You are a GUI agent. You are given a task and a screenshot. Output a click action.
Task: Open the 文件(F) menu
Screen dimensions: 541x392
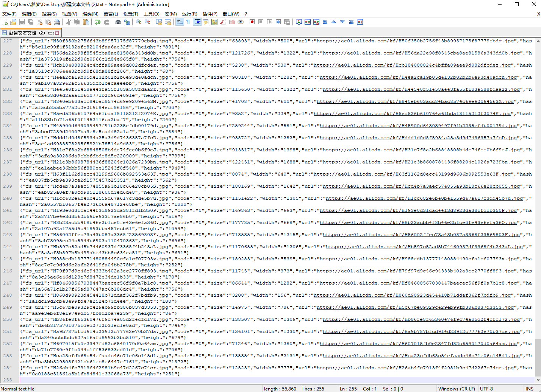pyautogui.click(x=9, y=14)
